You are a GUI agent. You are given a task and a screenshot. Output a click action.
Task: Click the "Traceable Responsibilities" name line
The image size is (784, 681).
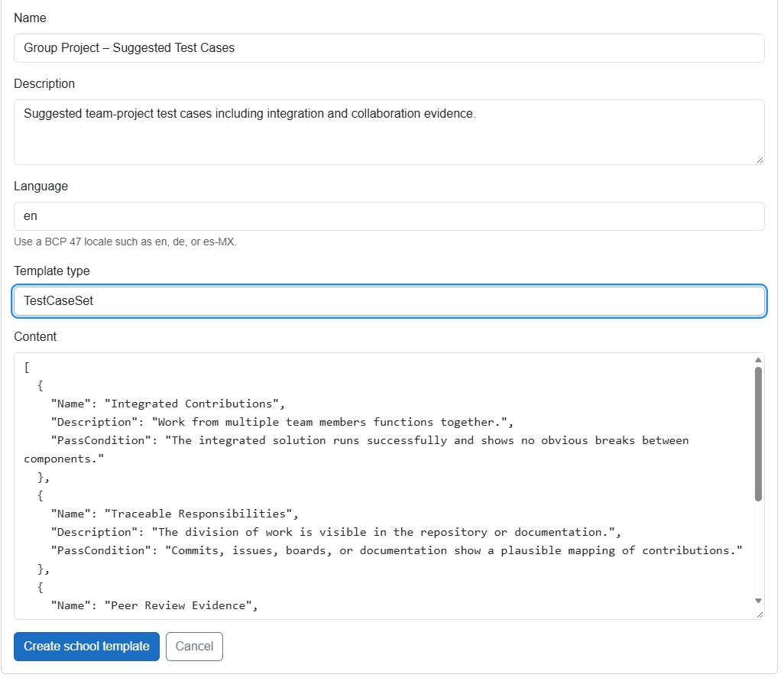tap(174, 514)
